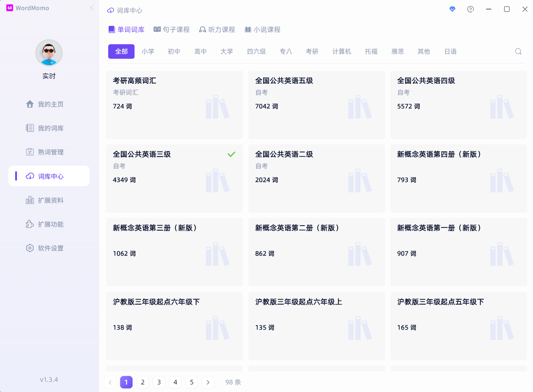This screenshot has height=392, width=533.
Task: Go to page 4
Action: 175,382
